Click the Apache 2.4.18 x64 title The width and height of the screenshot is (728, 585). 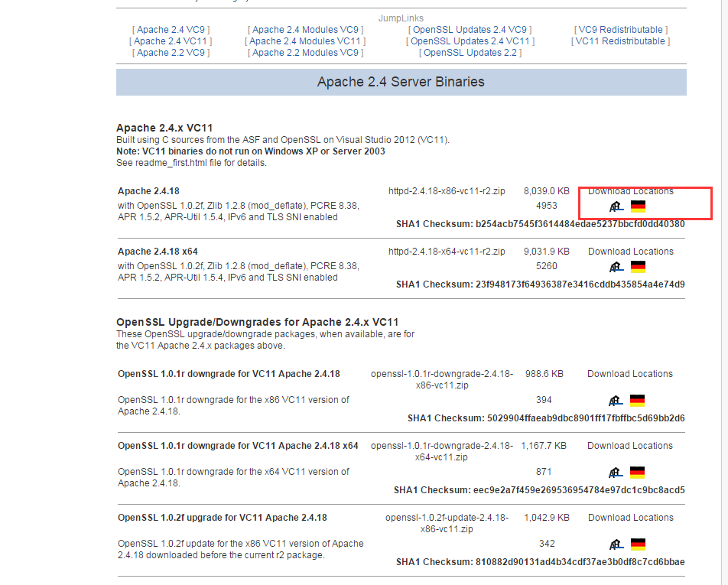pyautogui.click(x=158, y=252)
